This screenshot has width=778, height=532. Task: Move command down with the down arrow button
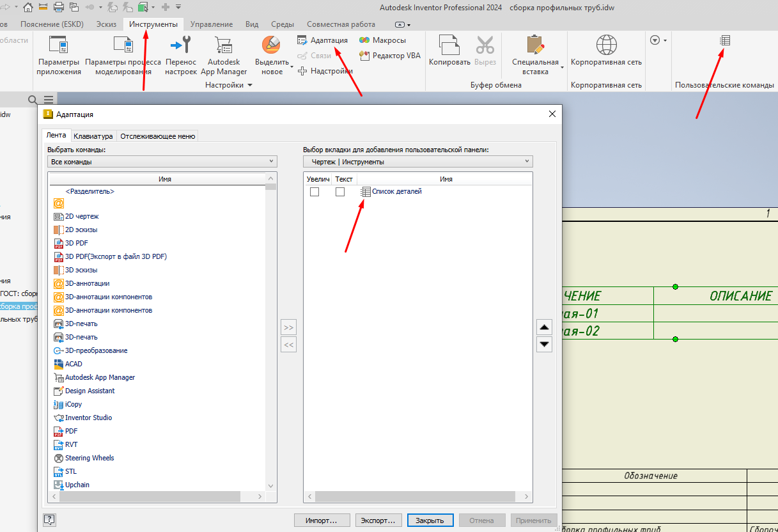544,344
